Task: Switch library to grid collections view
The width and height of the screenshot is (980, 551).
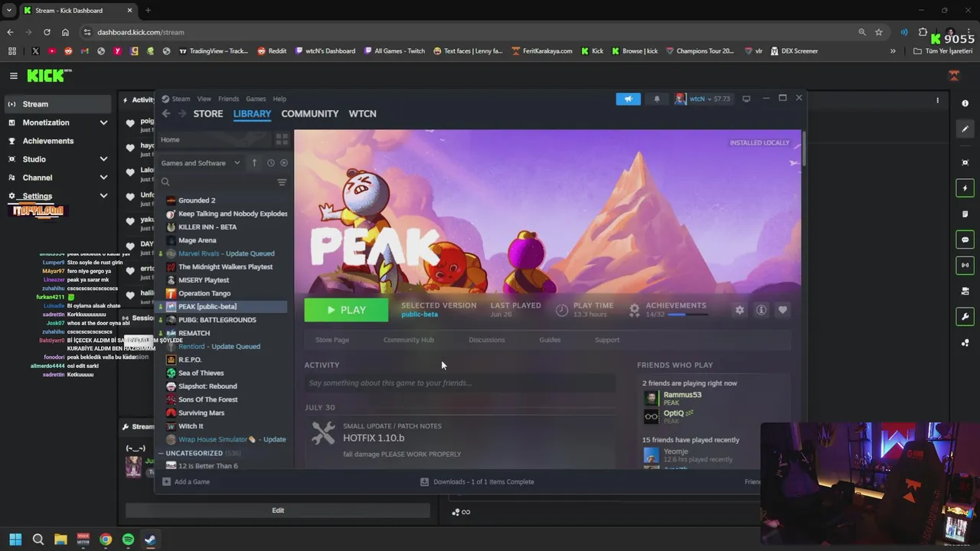Action: [282, 139]
